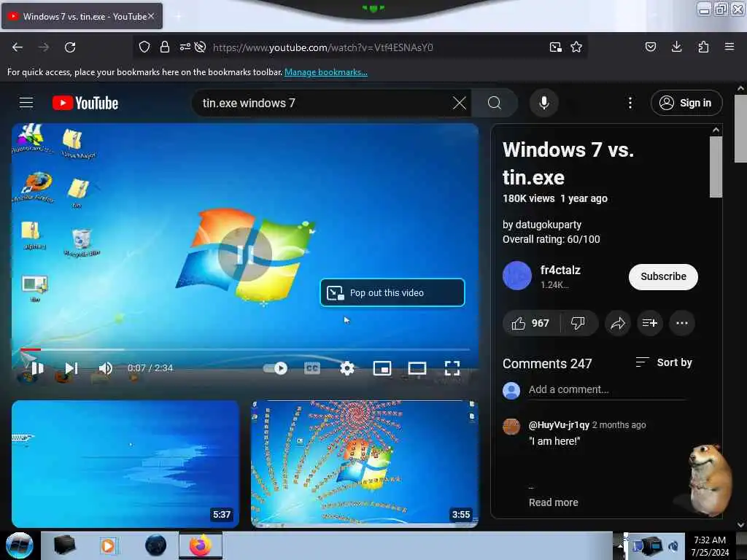
Task: Click the page scrollbar down arrow
Action: click(740, 525)
